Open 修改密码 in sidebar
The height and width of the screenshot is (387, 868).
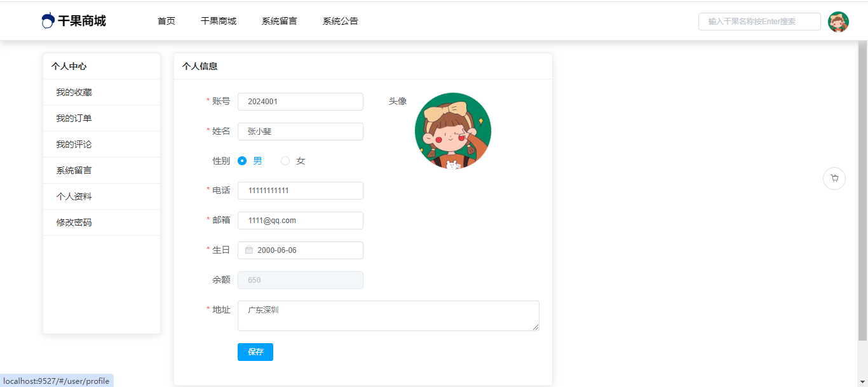point(102,222)
